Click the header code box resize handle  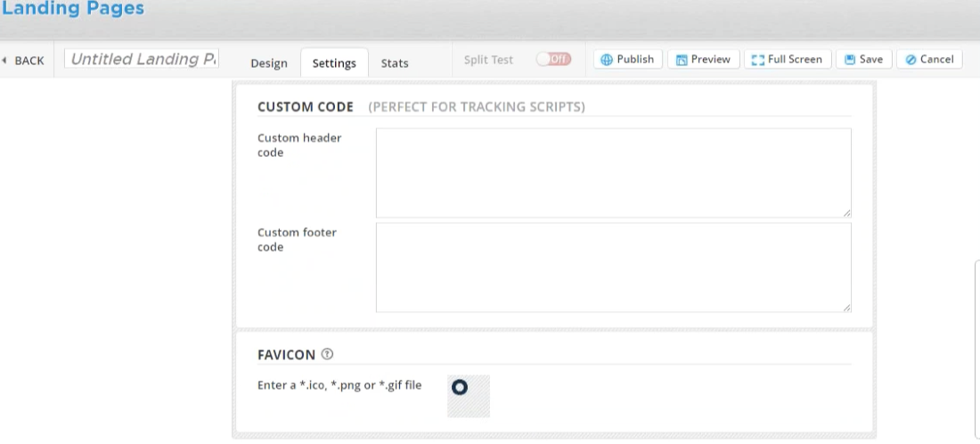click(x=846, y=212)
